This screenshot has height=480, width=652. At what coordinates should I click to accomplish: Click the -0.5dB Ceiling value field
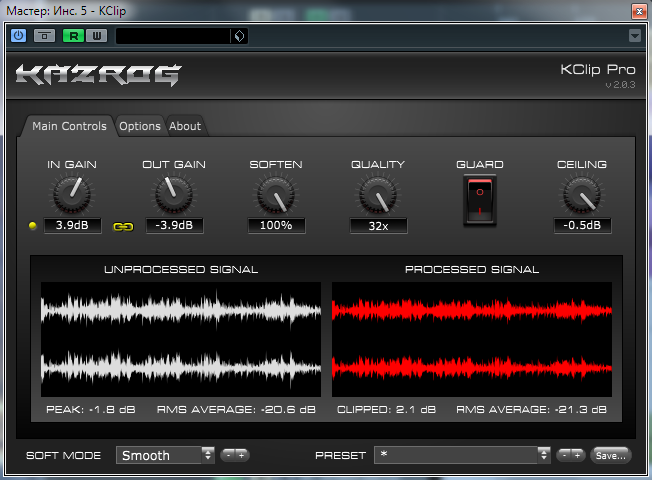(582, 225)
